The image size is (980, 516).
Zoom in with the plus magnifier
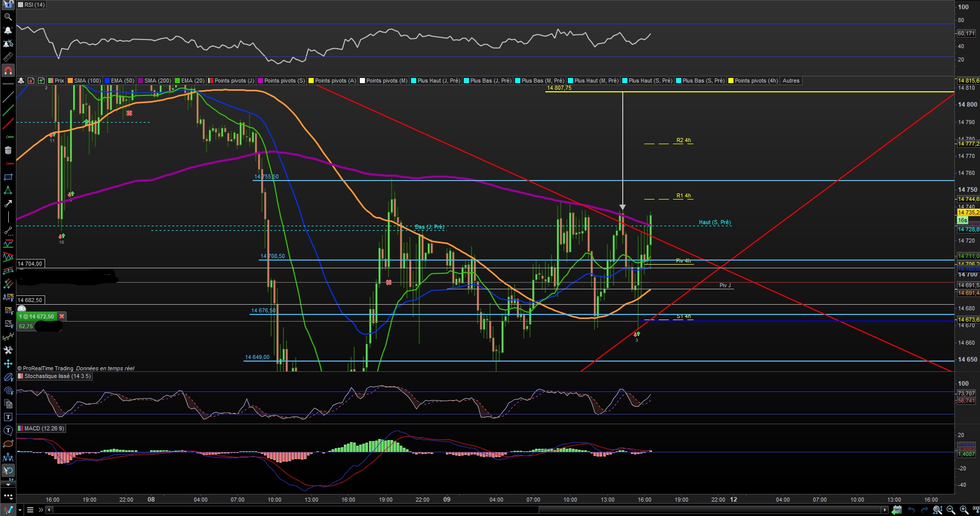point(964,510)
